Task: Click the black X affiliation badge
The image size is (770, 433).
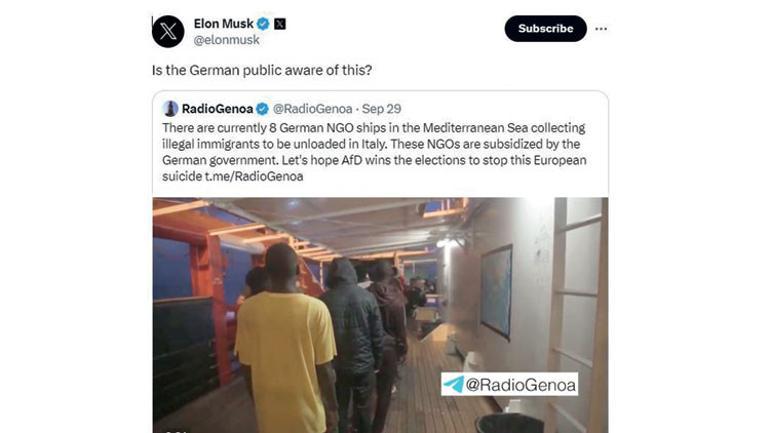Action: coord(280,24)
